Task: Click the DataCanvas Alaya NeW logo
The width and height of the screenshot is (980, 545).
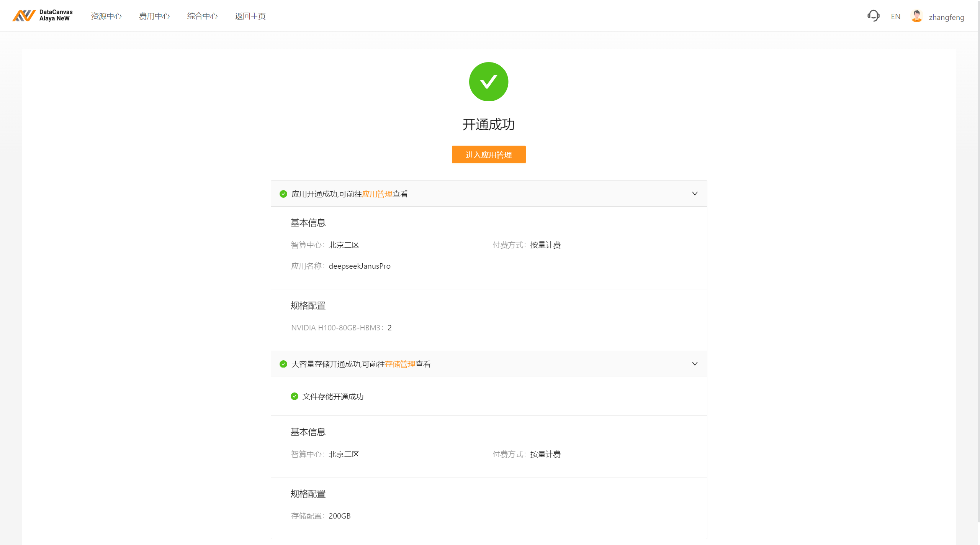Action: pyautogui.click(x=42, y=16)
